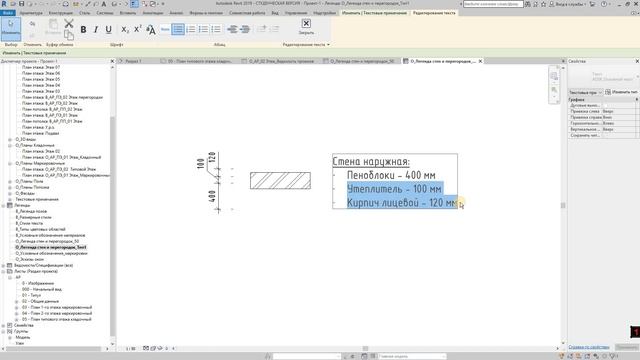The image size is (640, 360).
Task: Click Edit Type button in Properties
Action: pyautogui.click(x=621, y=92)
